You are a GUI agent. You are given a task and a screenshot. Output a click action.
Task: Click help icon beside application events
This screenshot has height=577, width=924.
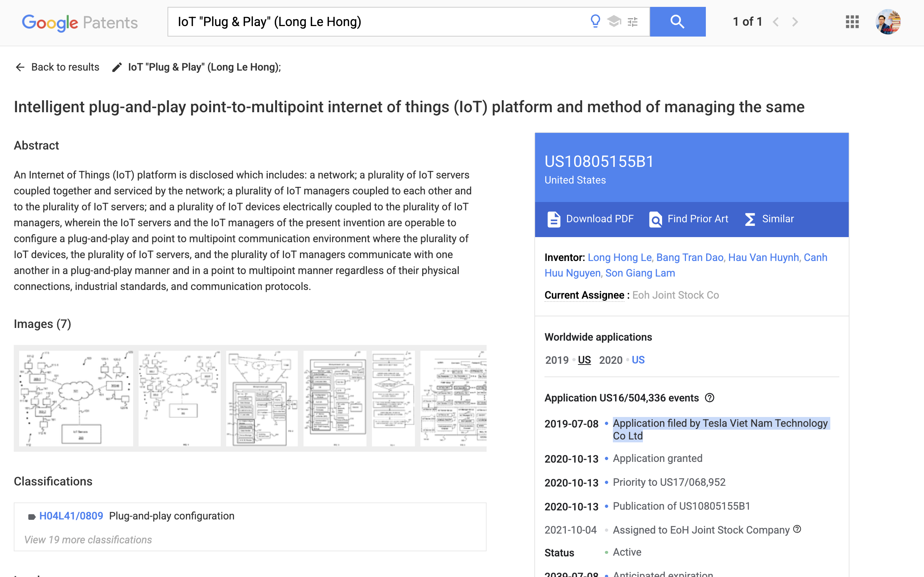point(709,398)
